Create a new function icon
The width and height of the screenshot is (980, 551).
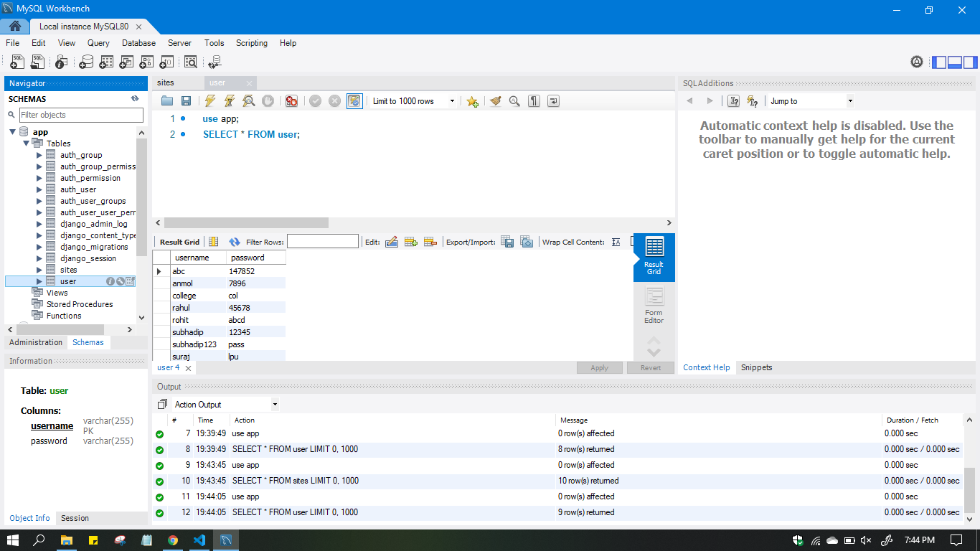click(x=166, y=62)
